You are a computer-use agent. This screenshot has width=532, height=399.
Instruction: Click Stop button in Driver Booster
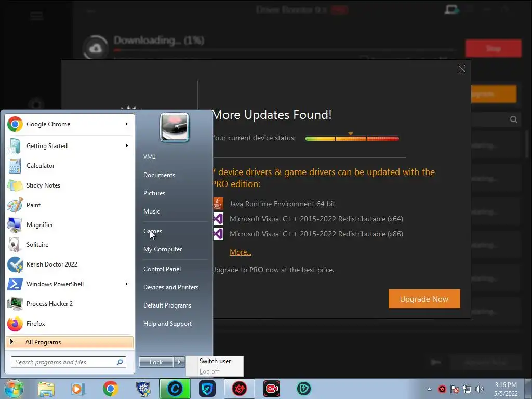coord(494,48)
